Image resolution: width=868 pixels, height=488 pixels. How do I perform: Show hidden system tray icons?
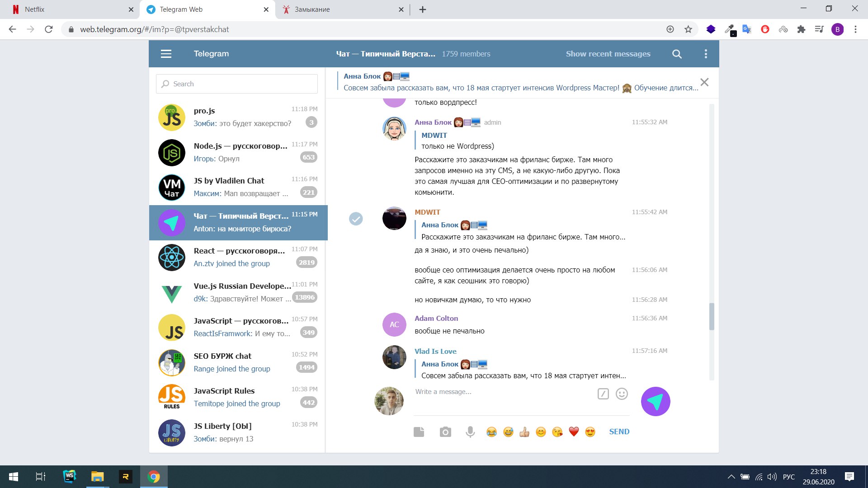[x=731, y=477]
